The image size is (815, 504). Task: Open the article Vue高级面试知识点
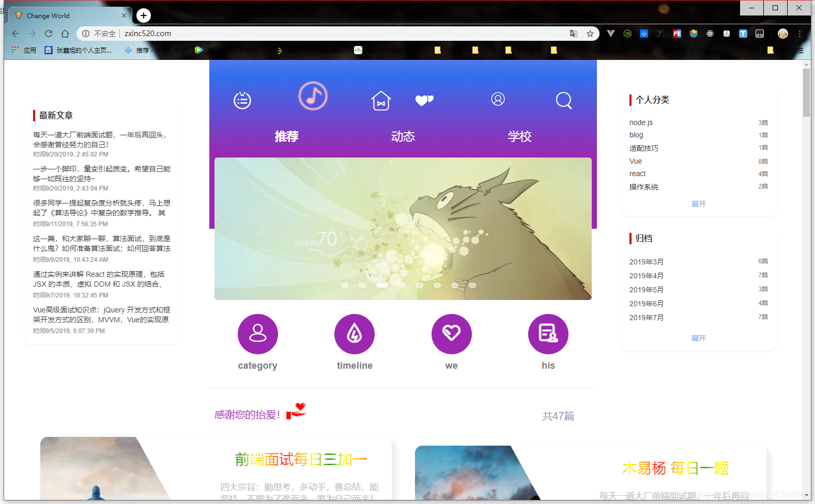101,314
